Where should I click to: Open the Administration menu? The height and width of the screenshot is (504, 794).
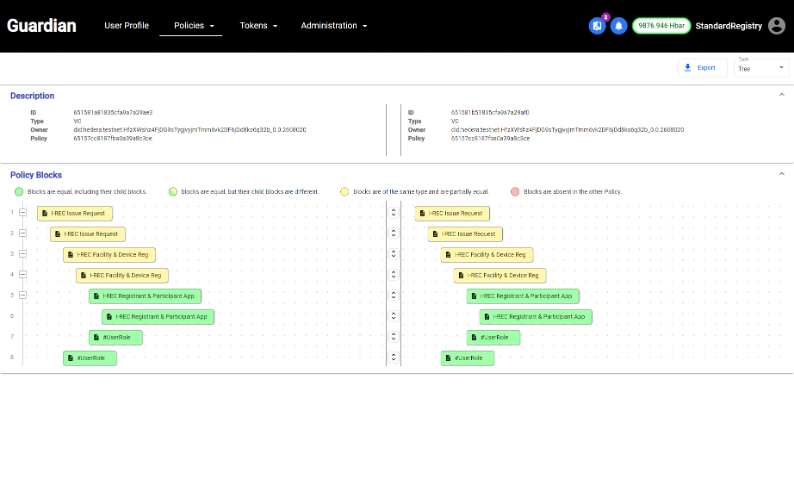pyautogui.click(x=334, y=26)
